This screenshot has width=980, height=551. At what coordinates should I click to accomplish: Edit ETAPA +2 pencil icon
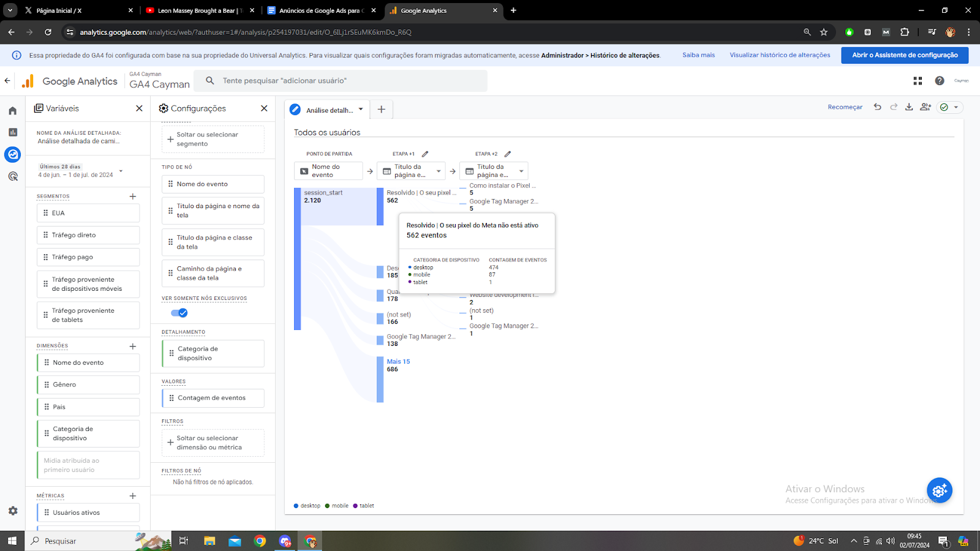pyautogui.click(x=508, y=154)
